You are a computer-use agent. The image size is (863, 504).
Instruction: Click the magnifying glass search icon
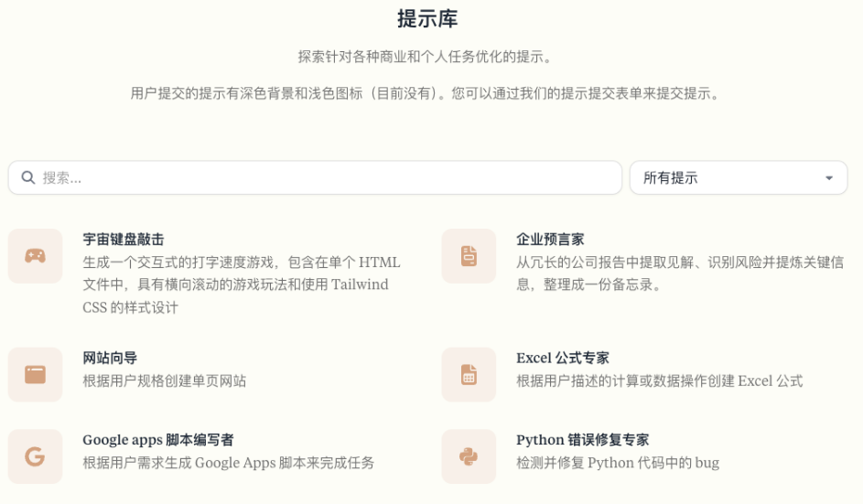28,177
